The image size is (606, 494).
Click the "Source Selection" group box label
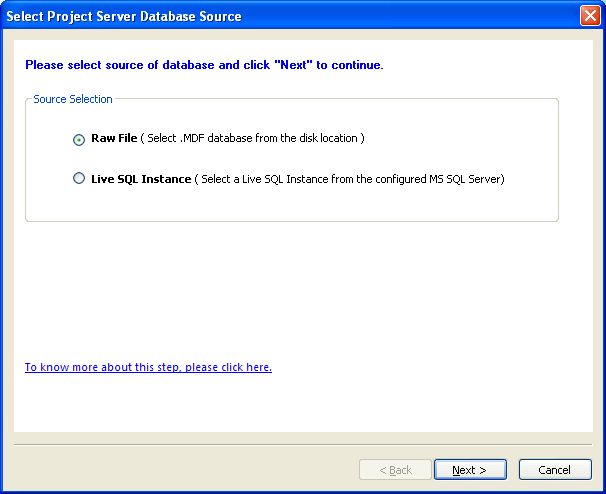point(72,99)
